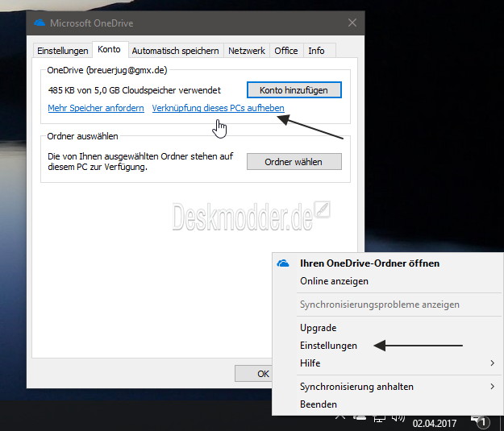This screenshot has height=431, width=504.
Task: Click the 485 KB von 5,0 GB text
Action: pyautogui.click(x=135, y=90)
